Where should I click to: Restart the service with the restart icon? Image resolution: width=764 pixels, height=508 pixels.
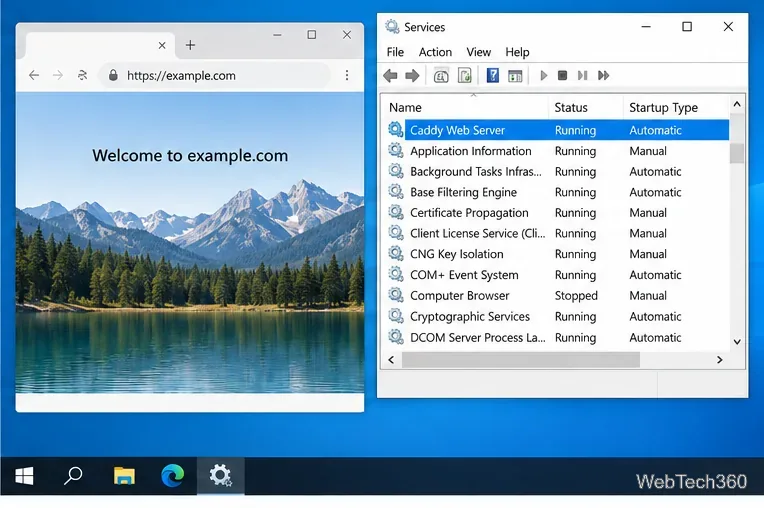(603, 75)
